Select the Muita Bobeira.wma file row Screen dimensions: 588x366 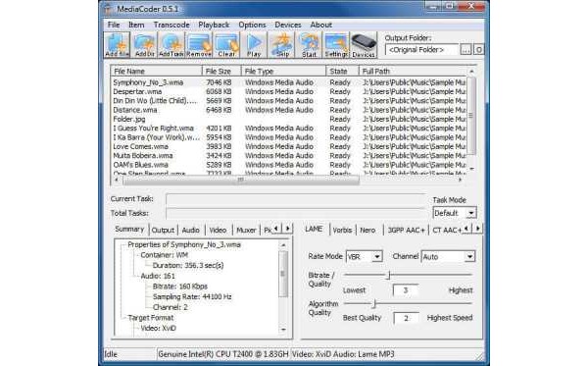click(289, 155)
